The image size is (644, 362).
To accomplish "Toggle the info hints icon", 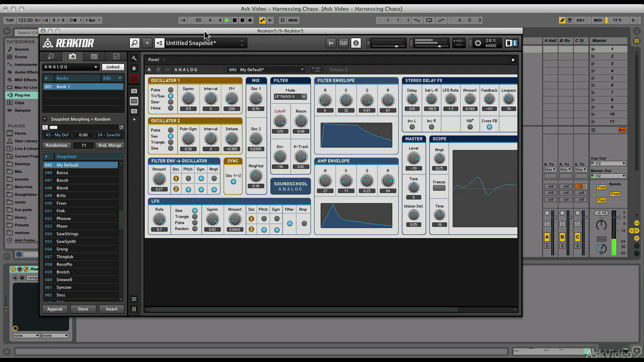I will 356,43.
